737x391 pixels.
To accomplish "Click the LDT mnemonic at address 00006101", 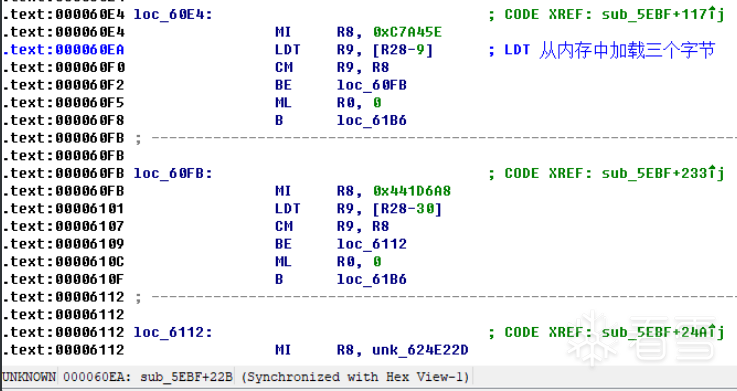I will tap(288, 209).
